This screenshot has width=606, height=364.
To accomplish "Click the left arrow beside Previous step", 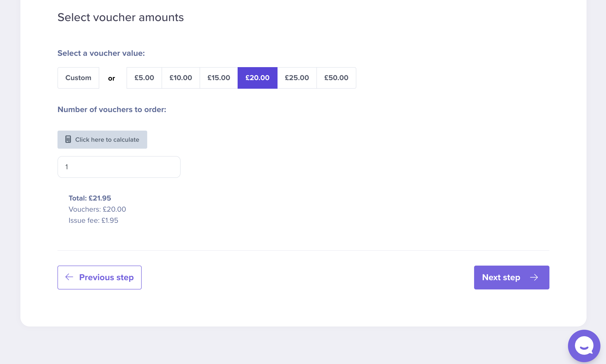I will pos(69,277).
